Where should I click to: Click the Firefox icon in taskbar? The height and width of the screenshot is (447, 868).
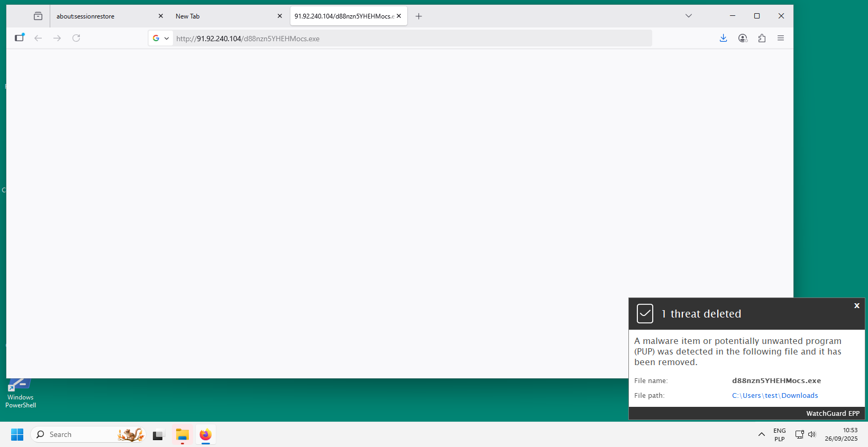[206, 435]
